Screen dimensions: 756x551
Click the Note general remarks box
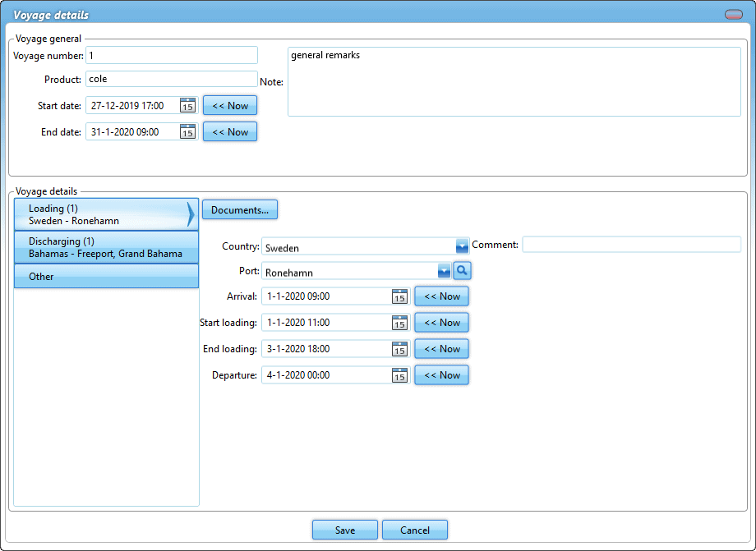coord(514,82)
